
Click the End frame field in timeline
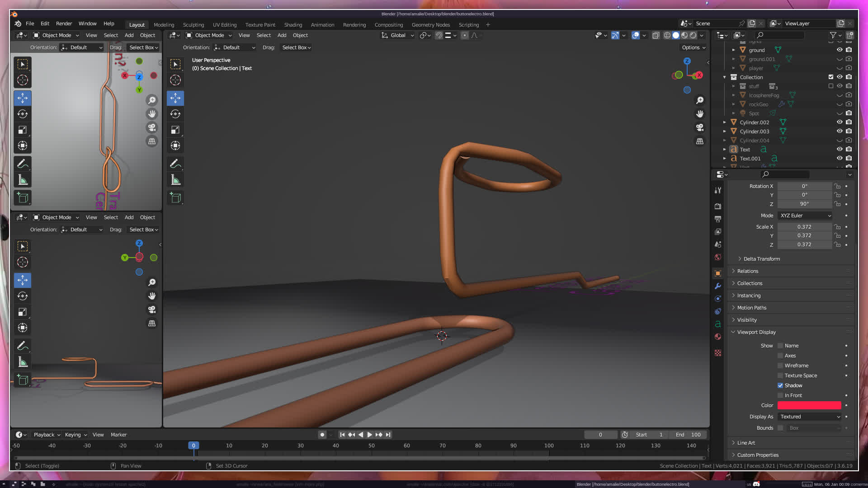click(689, 435)
